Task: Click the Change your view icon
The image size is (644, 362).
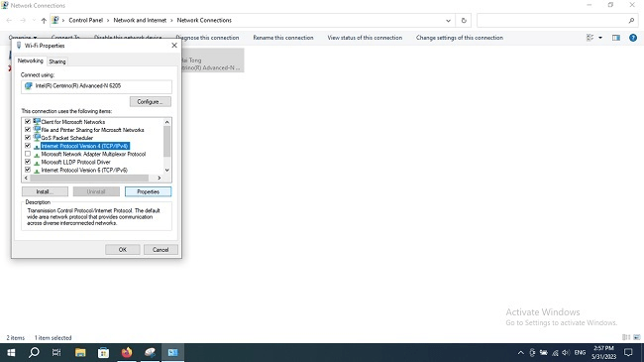Action: coord(590,38)
